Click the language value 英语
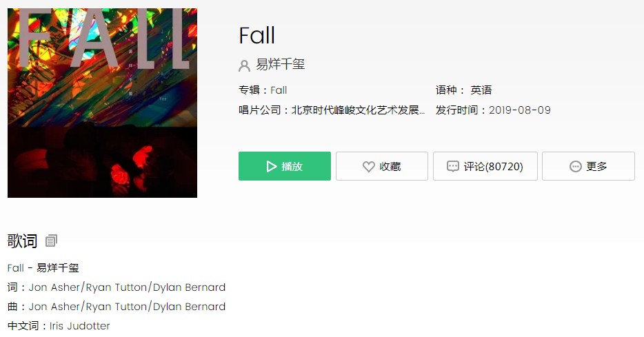Image resolution: width=644 pixels, height=337 pixels. [481, 90]
